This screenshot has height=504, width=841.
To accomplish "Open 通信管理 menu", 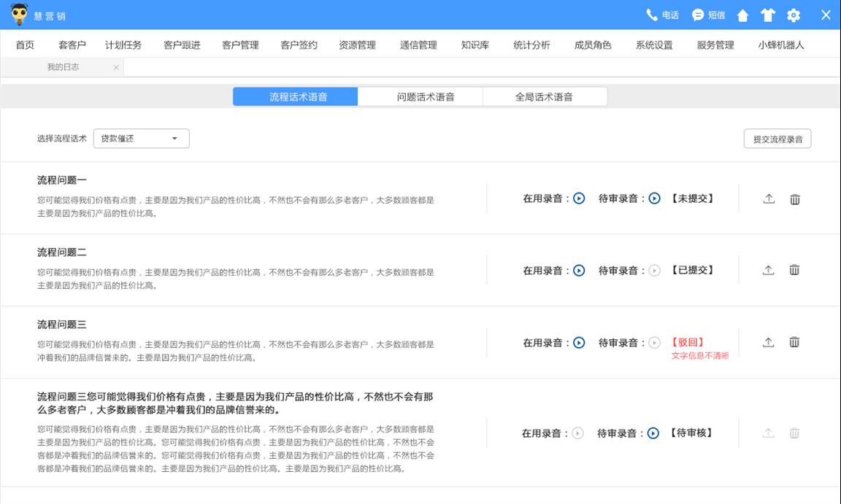I will pos(418,45).
